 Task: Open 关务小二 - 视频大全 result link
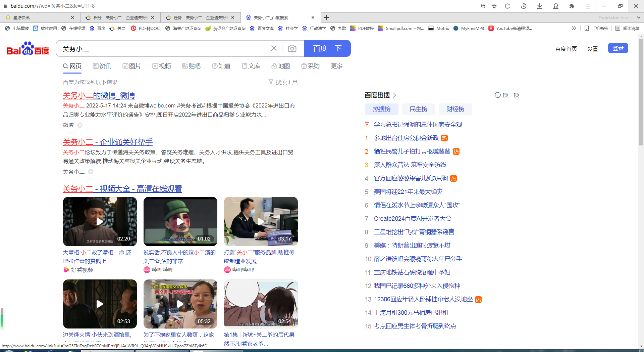click(x=122, y=189)
